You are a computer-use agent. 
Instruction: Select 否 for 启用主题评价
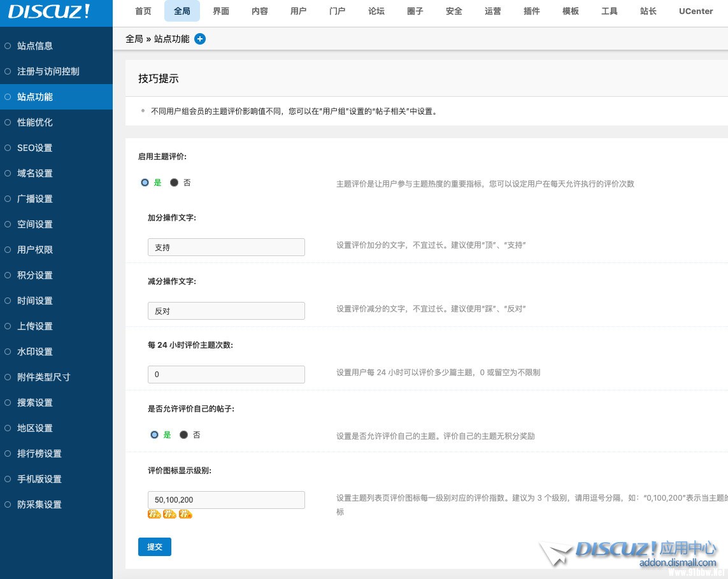(175, 182)
